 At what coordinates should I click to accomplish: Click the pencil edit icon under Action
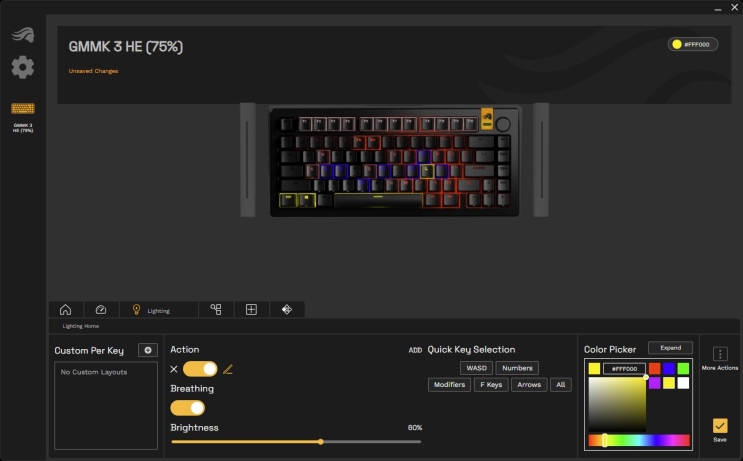point(228,369)
